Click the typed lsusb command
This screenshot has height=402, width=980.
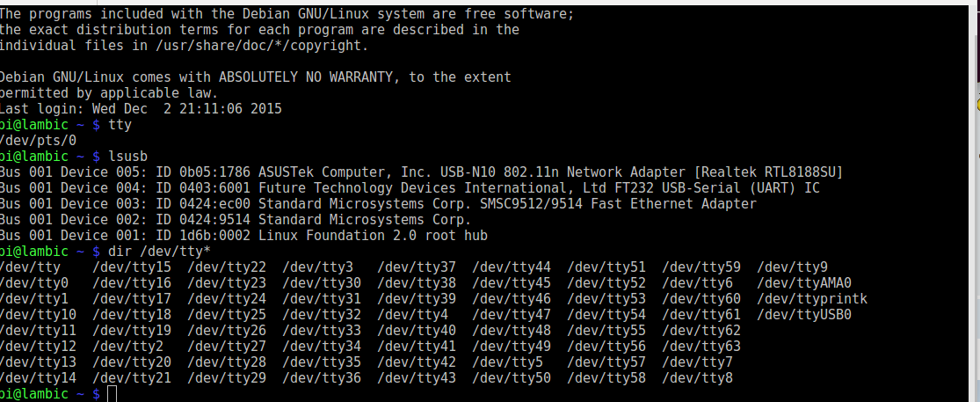pyautogui.click(x=128, y=156)
